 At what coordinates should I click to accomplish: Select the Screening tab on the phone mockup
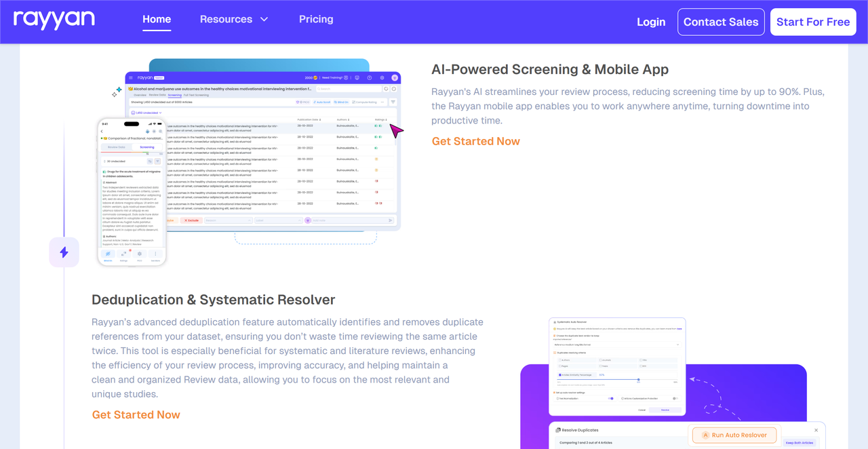coord(147,147)
